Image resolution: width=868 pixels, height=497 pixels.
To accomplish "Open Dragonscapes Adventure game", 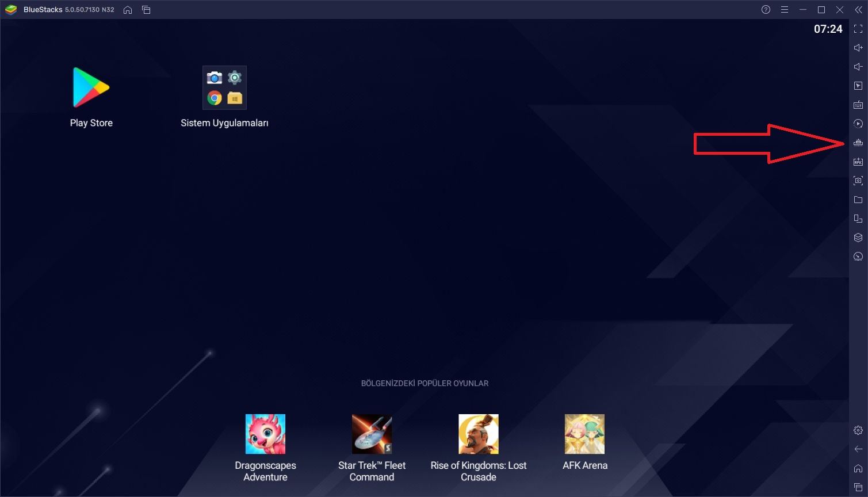I will 265,448.
